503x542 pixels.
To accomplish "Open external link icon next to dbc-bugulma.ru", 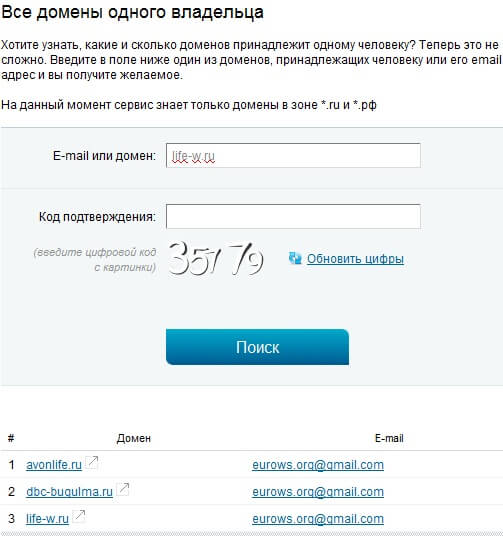I will click(x=123, y=489).
